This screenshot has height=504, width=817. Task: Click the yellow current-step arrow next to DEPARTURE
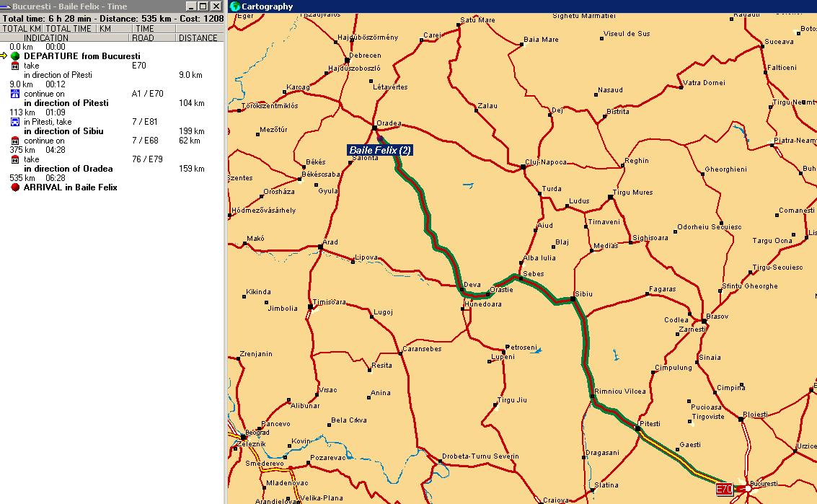(4, 56)
